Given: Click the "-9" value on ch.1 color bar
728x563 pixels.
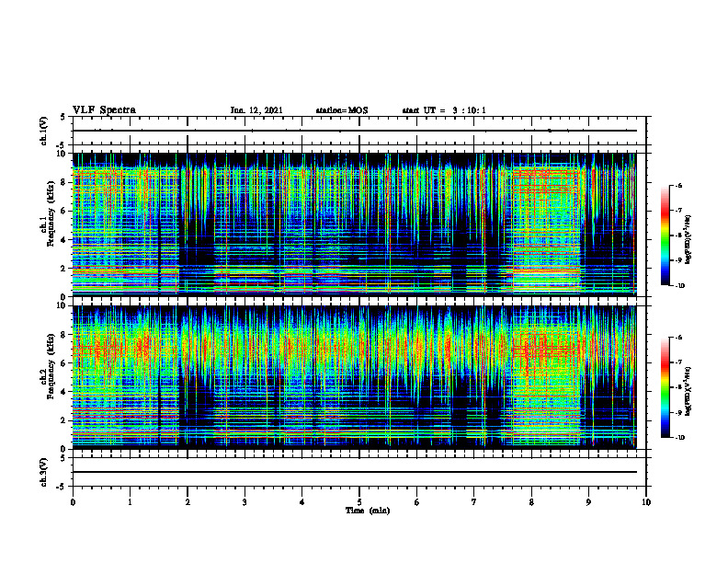Looking at the screenshot, I should coord(678,260).
